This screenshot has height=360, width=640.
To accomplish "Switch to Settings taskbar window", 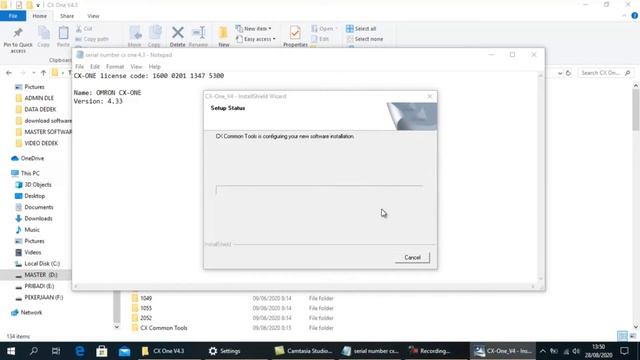I will (224, 351).
